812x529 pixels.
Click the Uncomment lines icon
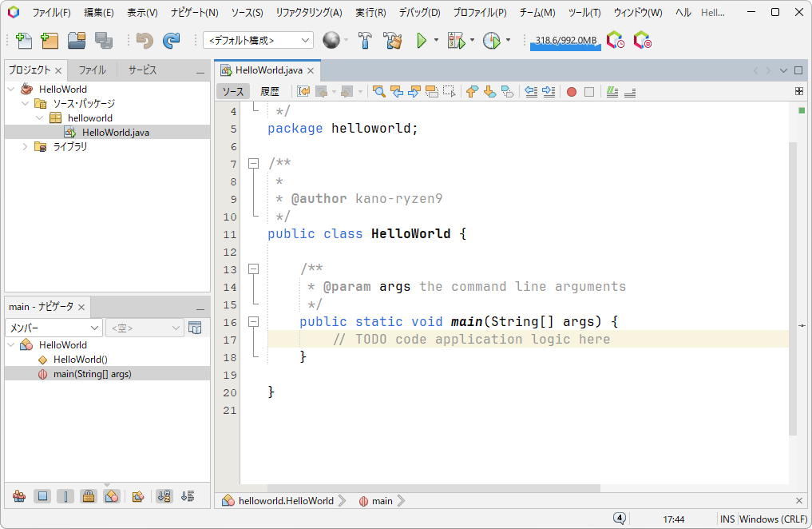click(630, 92)
